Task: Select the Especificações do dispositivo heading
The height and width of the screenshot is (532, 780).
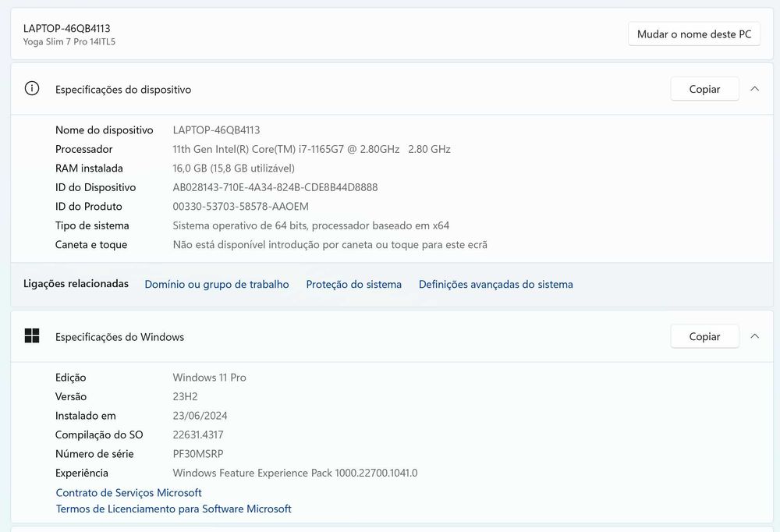Action: [x=123, y=90]
